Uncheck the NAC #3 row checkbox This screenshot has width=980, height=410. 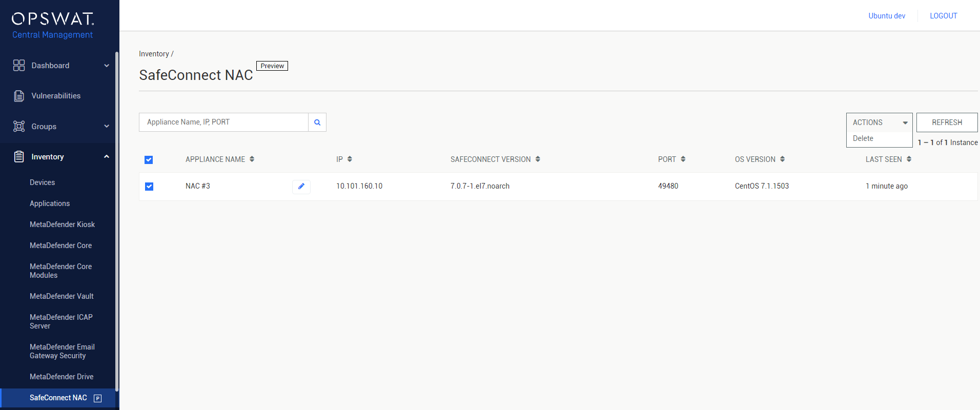(149, 187)
